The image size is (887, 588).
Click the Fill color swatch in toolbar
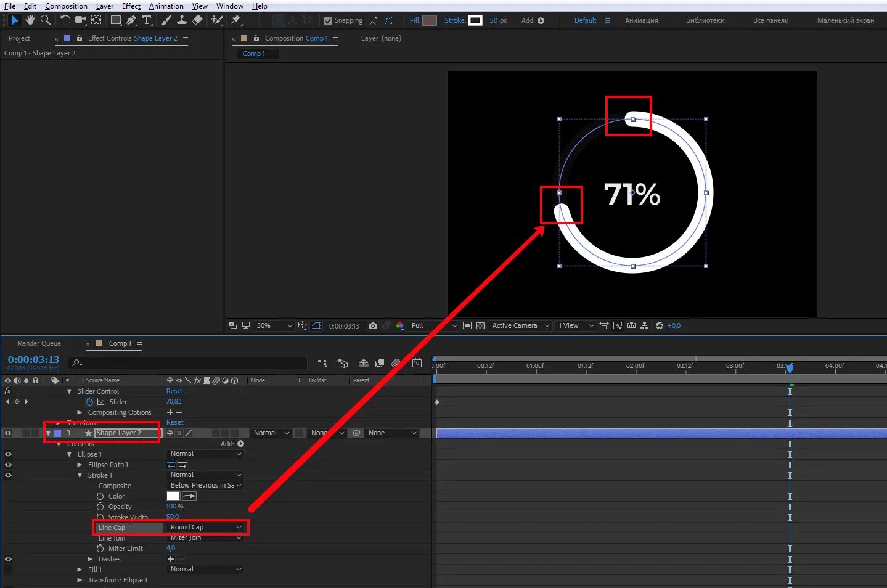click(x=430, y=20)
